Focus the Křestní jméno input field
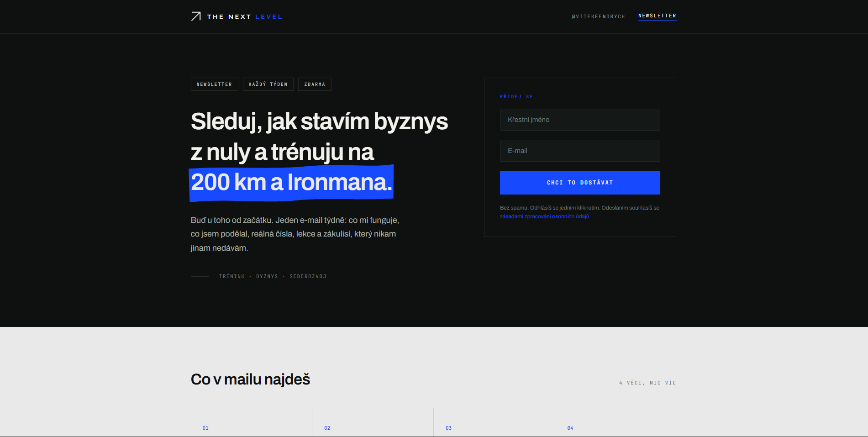 (x=580, y=120)
